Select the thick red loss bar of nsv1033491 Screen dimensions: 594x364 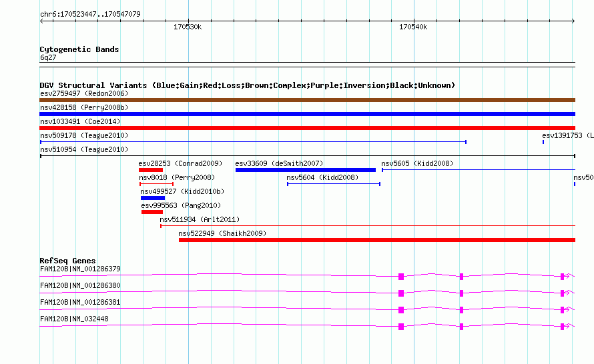[307, 128]
